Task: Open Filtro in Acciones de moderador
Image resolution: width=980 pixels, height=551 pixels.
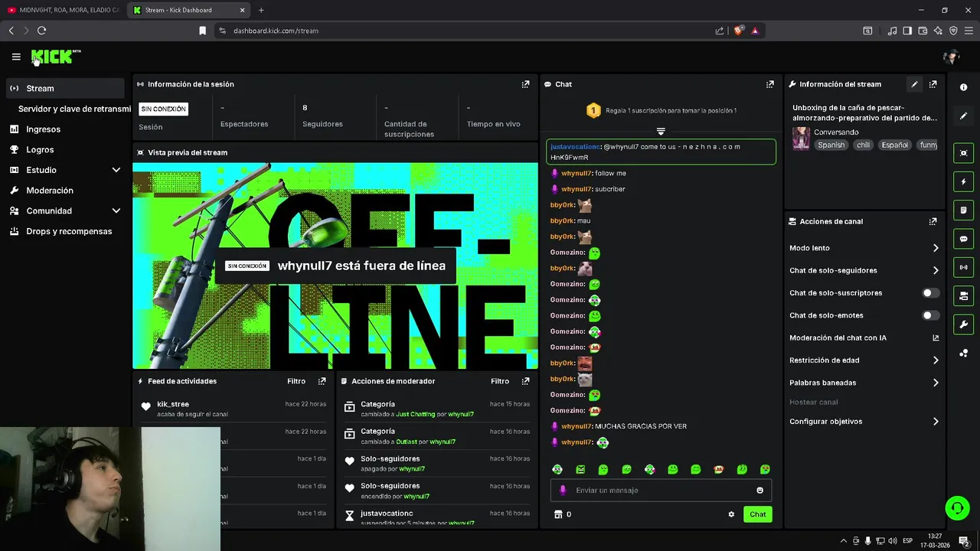Action: pos(500,381)
